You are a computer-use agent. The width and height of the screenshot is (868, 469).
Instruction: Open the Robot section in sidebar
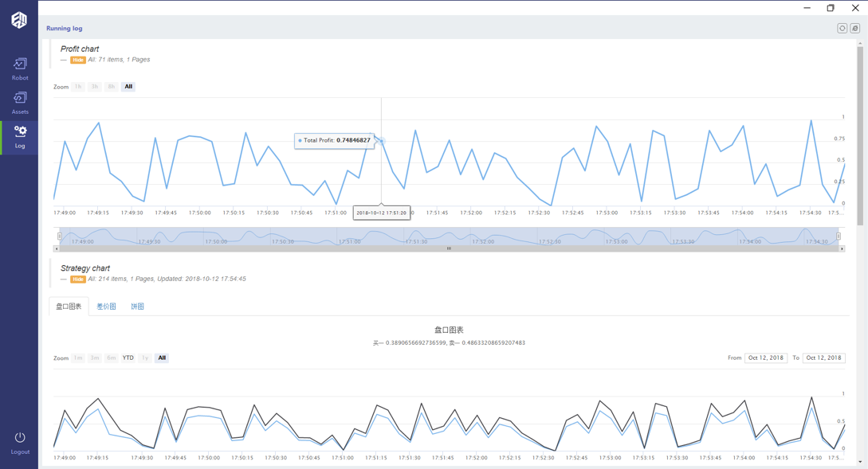[19, 69]
